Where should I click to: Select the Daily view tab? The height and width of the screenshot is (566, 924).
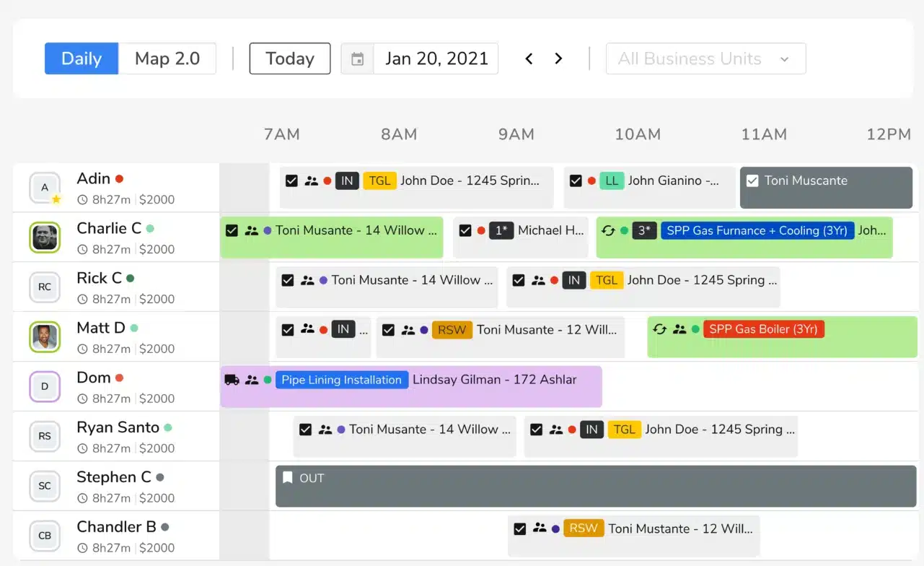point(81,58)
